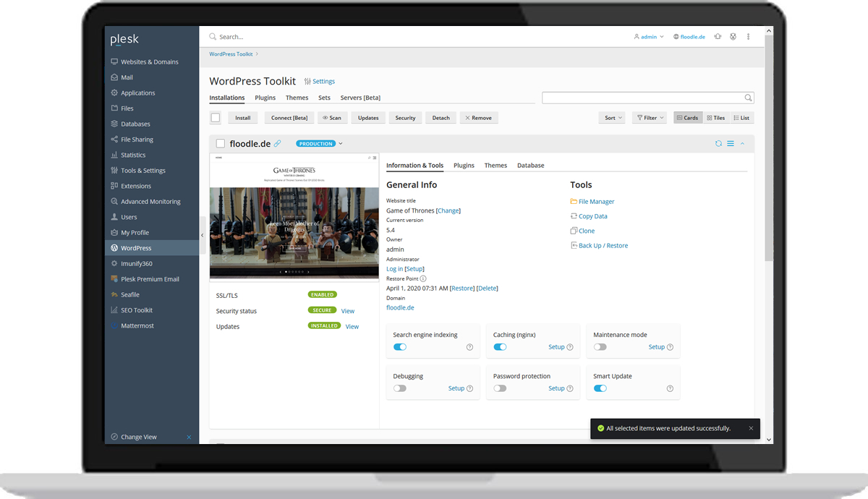Image resolution: width=868 pixels, height=499 pixels.
Task: Open Copy Data tool
Action: point(592,216)
